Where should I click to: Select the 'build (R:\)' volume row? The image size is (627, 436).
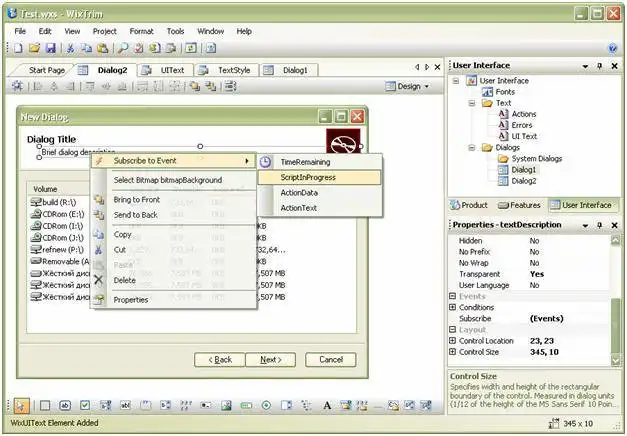(59, 202)
